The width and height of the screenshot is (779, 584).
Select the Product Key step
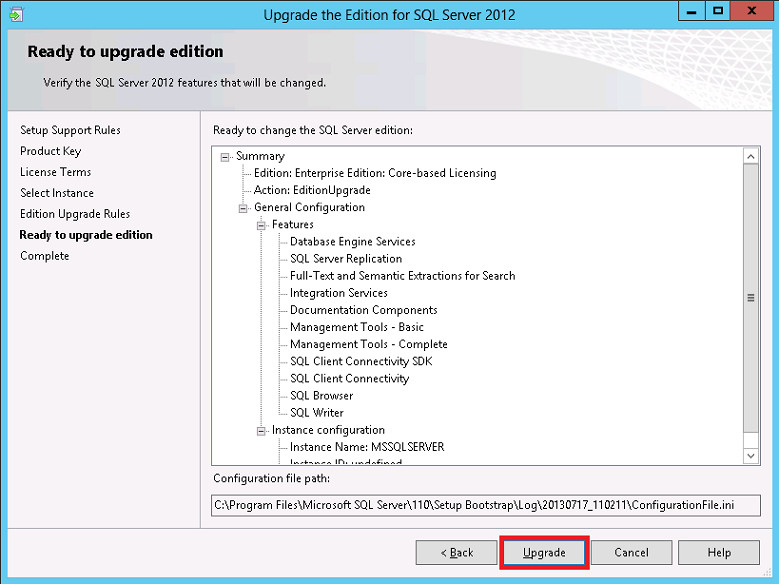point(51,151)
